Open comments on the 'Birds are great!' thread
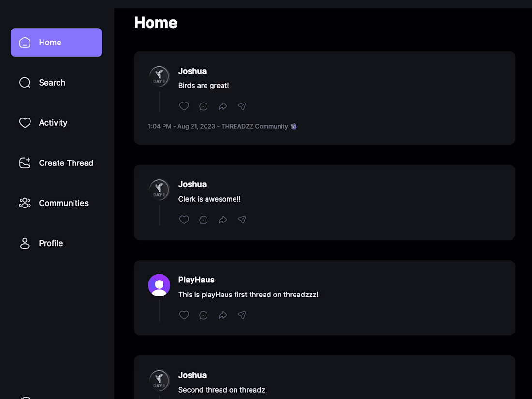532x399 pixels. 203,106
